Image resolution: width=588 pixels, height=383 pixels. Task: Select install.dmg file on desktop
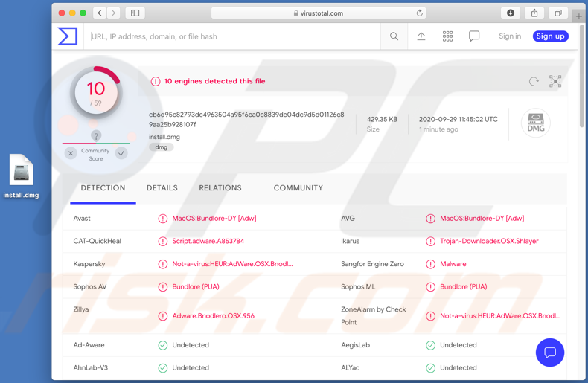pos(21,176)
